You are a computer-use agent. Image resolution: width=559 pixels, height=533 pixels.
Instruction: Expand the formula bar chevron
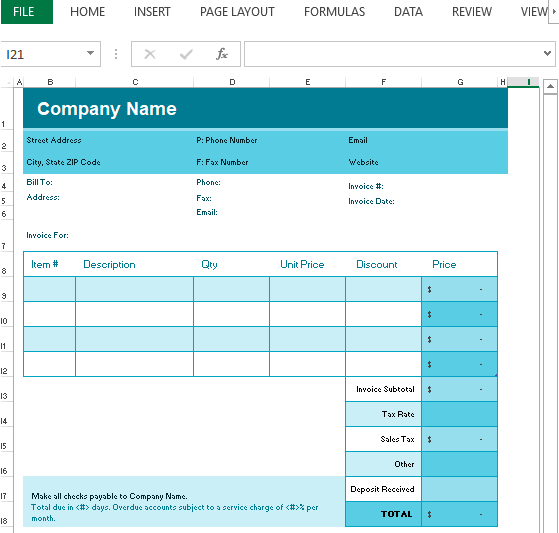pyautogui.click(x=547, y=53)
